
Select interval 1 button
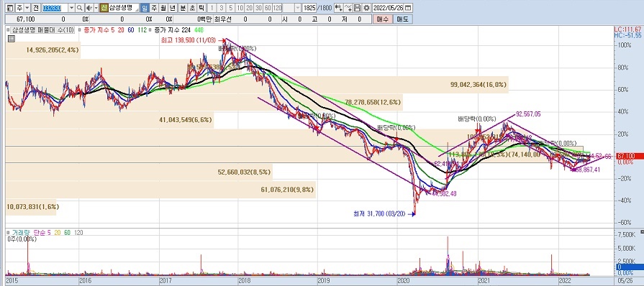coord(212,8)
